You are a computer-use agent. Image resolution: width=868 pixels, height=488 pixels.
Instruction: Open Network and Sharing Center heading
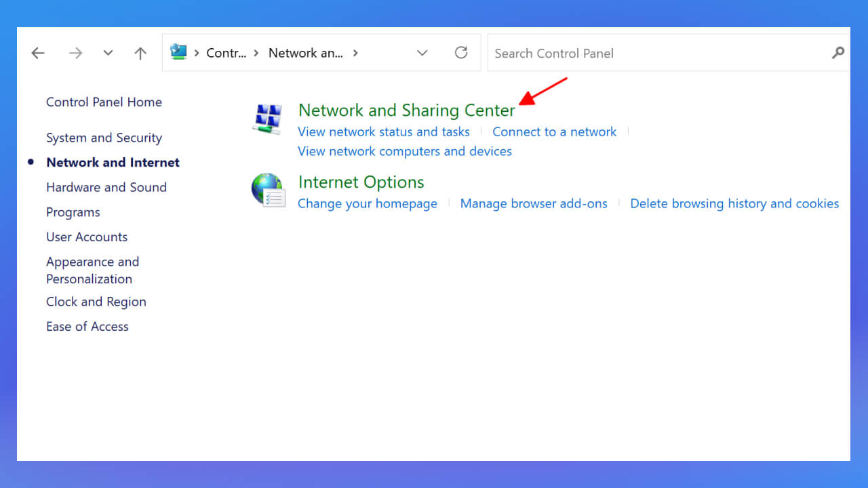point(407,110)
